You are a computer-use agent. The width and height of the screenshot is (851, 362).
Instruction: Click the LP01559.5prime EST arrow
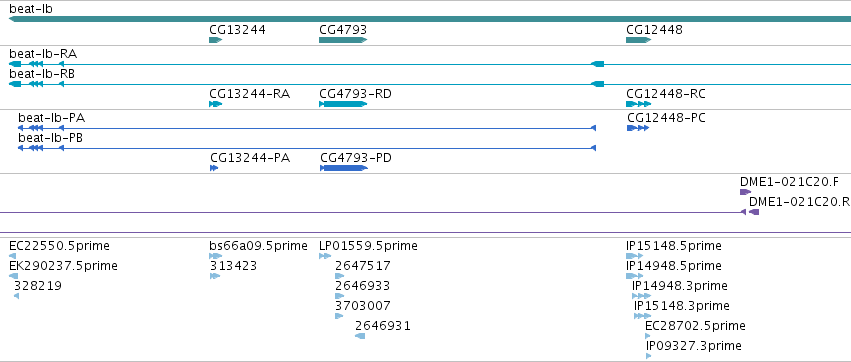tap(325, 256)
